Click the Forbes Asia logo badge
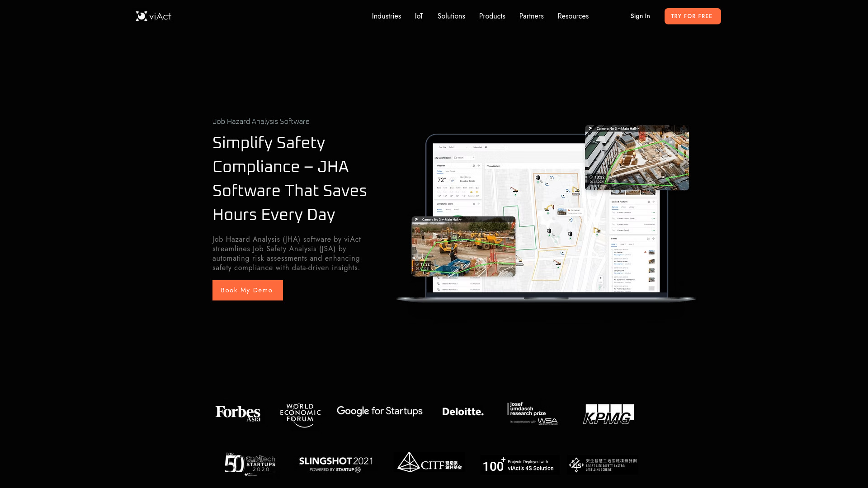This screenshot has height=488, width=868. [238, 413]
